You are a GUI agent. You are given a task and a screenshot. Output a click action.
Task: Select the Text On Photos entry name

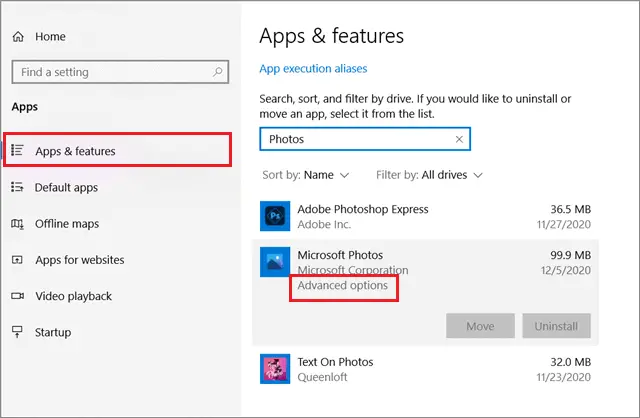tap(335, 362)
